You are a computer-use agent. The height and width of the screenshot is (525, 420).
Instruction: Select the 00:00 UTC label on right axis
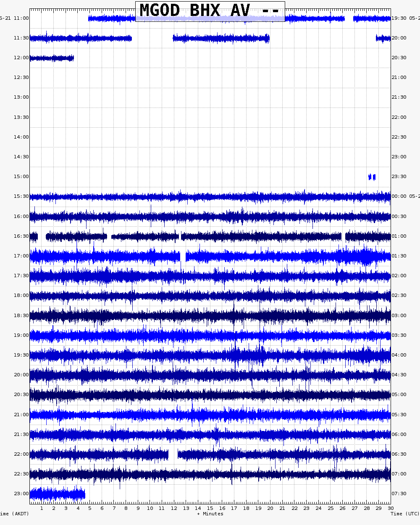click(x=399, y=196)
